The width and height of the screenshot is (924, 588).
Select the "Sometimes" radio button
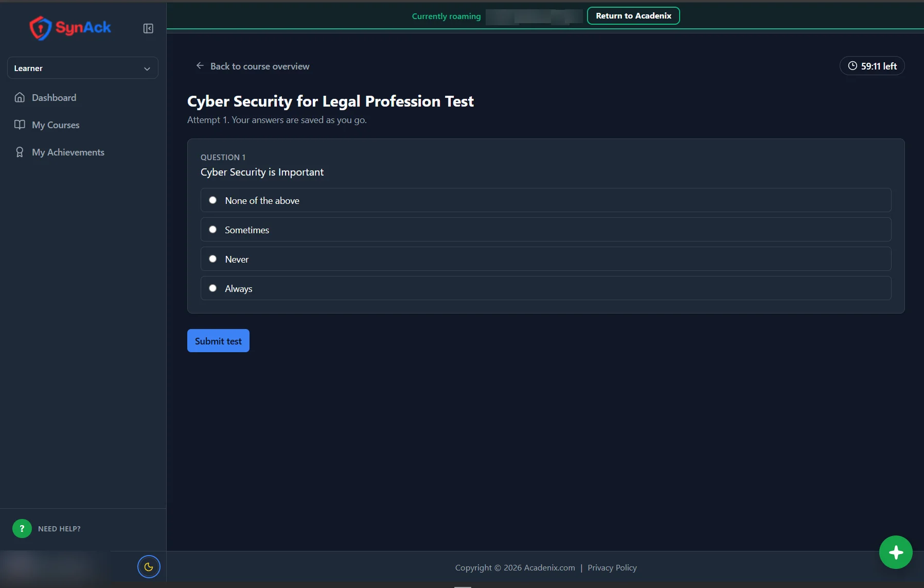pyautogui.click(x=212, y=229)
